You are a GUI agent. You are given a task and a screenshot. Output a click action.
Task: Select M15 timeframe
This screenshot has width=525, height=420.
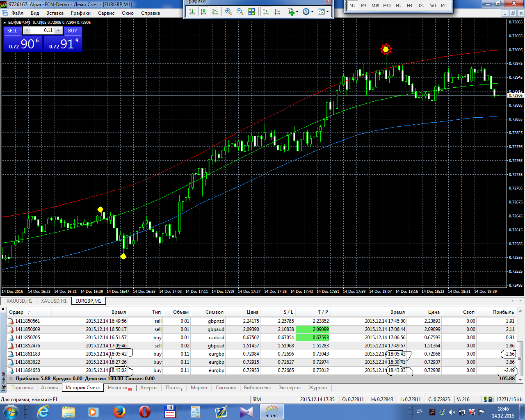click(x=375, y=6)
